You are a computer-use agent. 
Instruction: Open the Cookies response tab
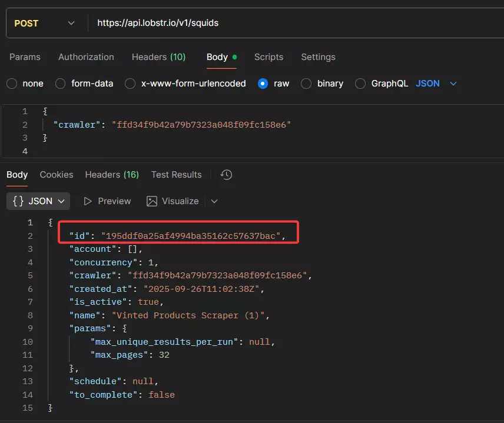tap(56, 175)
